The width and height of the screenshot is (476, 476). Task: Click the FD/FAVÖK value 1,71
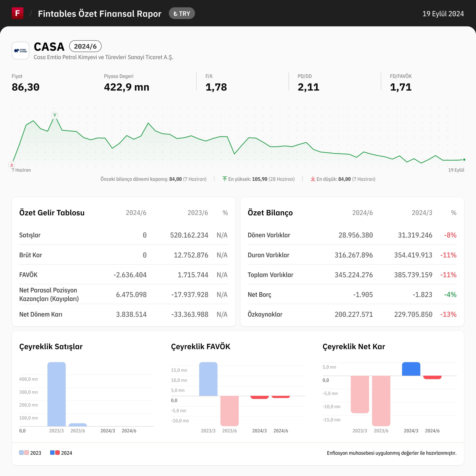401,87
